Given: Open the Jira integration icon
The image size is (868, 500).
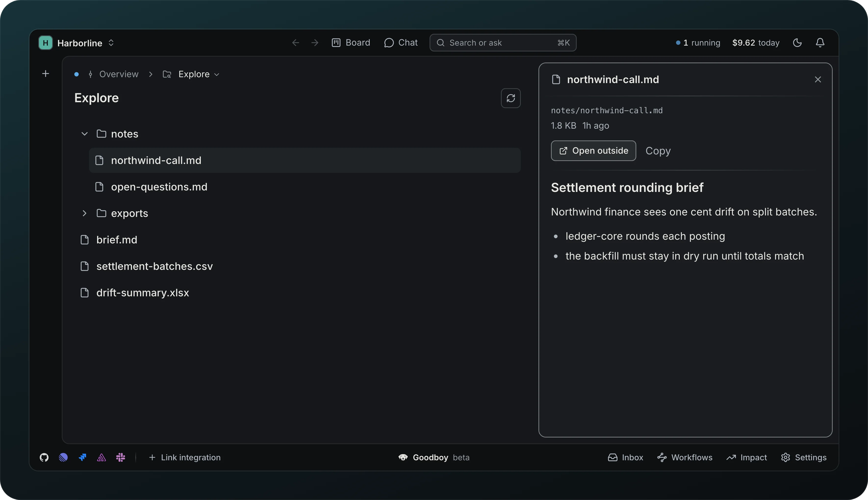Looking at the screenshot, I should click(82, 457).
